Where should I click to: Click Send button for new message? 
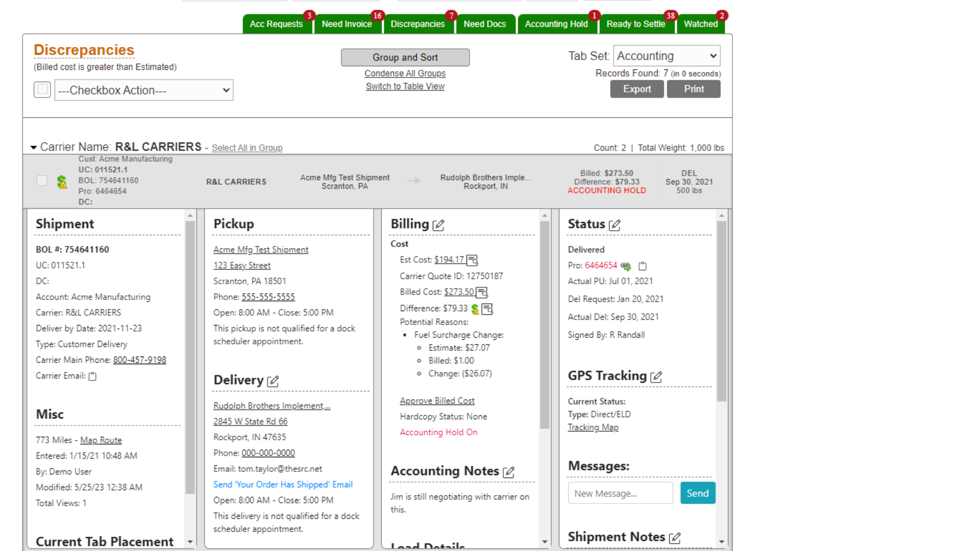(x=698, y=493)
